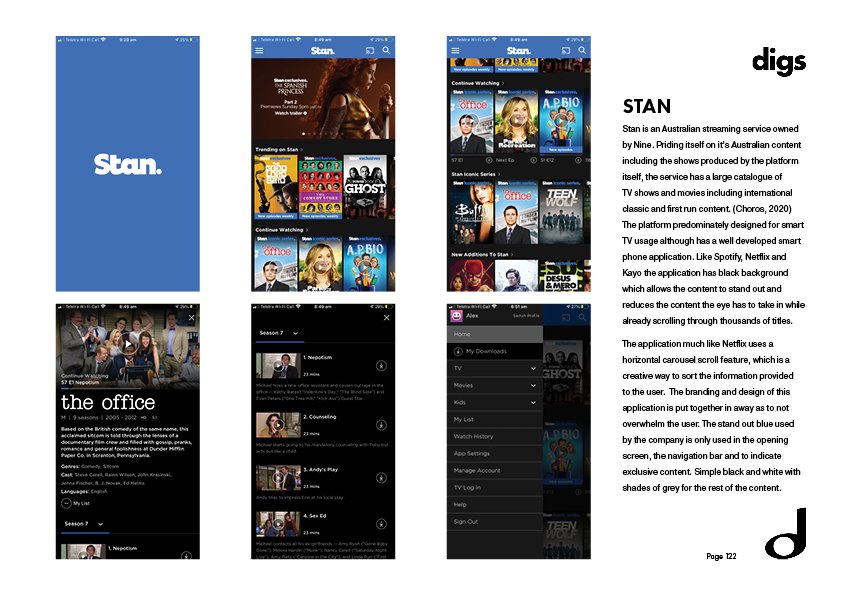Open Continue Watching header on Stan Iconic Series screen
The image size is (842, 595).
pyautogui.click(x=477, y=83)
